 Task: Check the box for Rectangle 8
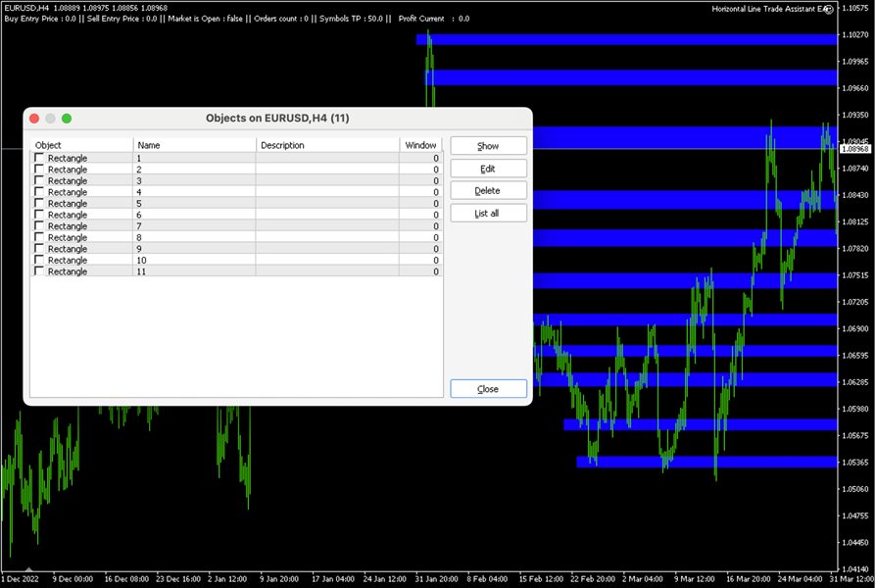pyautogui.click(x=39, y=237)
